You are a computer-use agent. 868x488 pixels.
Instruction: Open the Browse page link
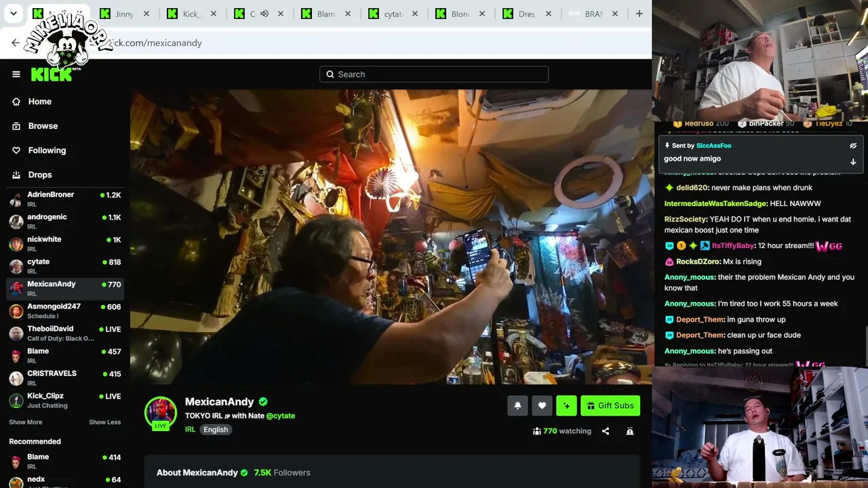pos(43,126)
